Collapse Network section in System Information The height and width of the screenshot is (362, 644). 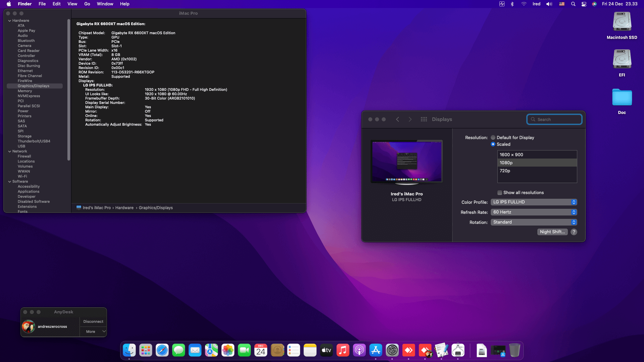(x=10, y=152)
